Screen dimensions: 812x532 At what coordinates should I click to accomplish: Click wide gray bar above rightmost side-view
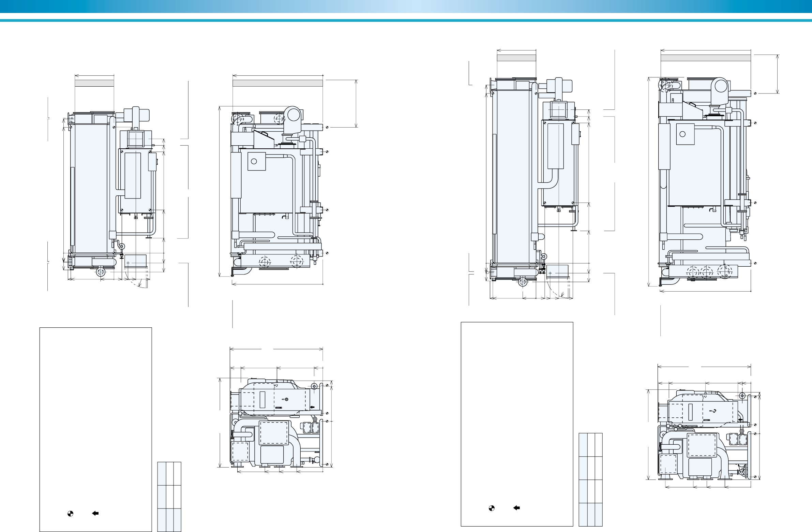coord(706,58)
